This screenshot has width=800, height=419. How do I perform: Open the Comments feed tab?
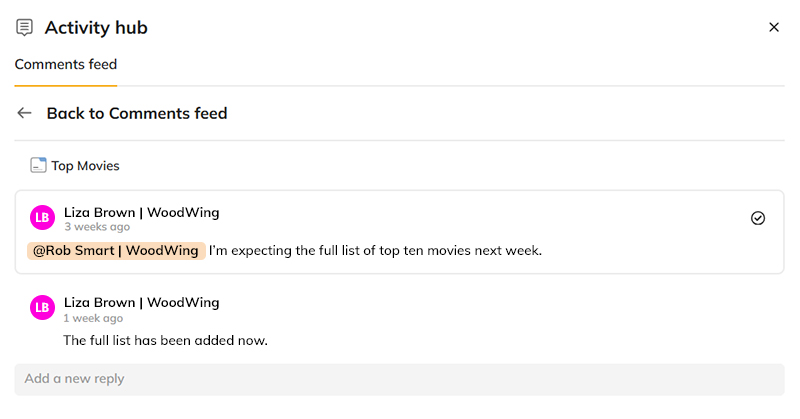pos(66,64)
